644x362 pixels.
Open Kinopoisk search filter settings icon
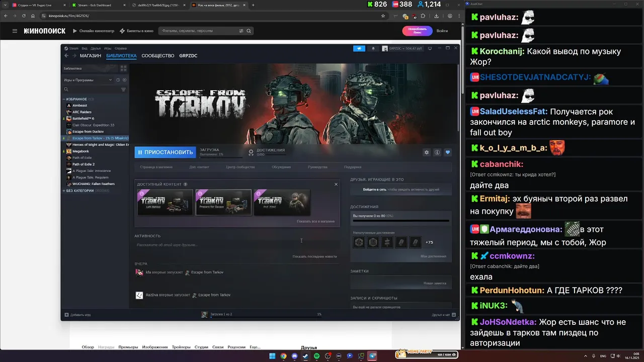(x=241, y=31)
